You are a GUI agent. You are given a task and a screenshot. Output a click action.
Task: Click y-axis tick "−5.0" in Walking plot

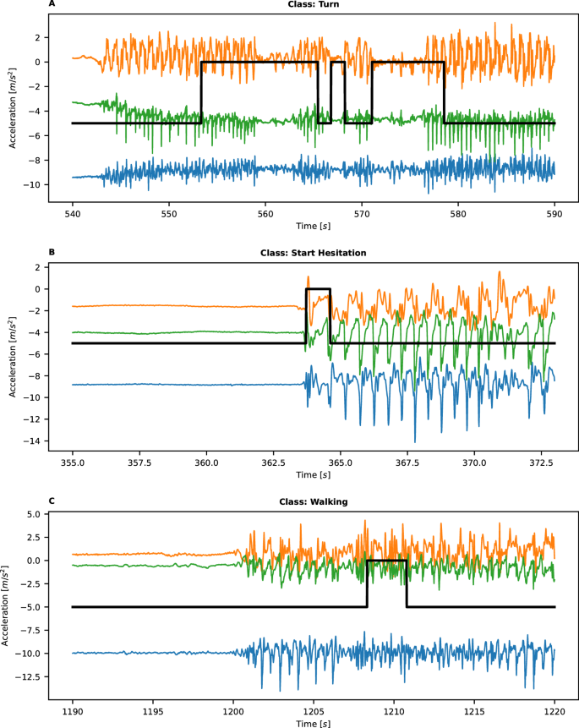click(30, 607)
